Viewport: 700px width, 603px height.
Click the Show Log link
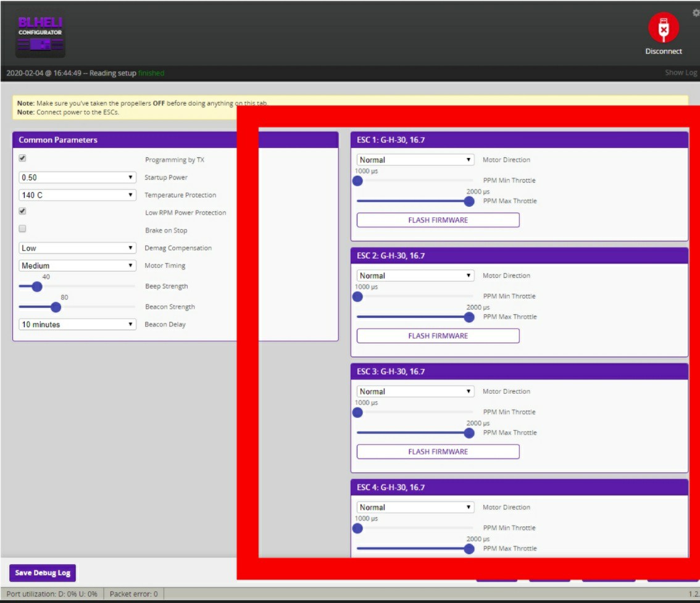tap(681, 72)
